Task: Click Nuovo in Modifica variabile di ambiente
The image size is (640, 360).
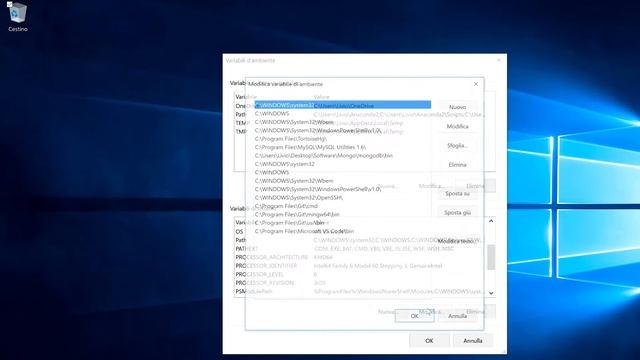Action: coord(457,107)
